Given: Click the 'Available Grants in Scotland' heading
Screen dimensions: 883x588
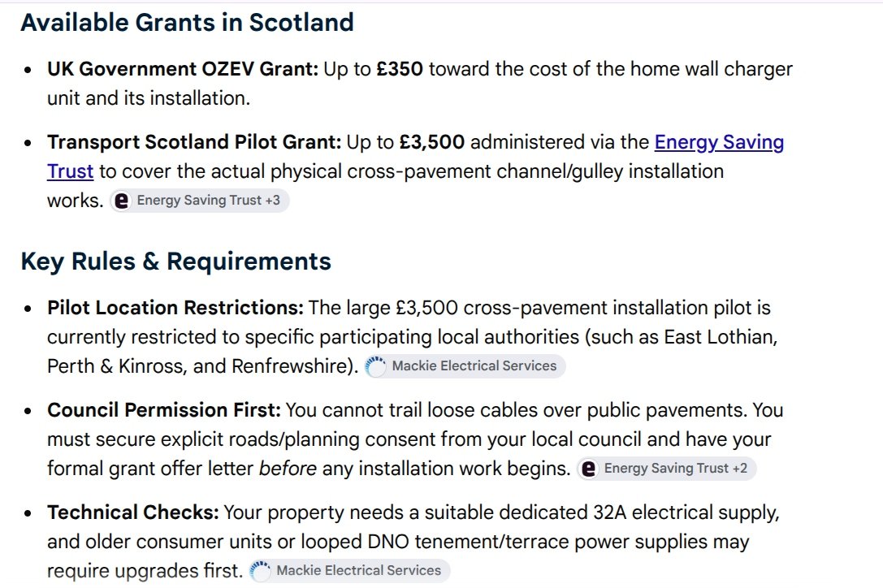Looking at the screenshot, I should point(187,23).
